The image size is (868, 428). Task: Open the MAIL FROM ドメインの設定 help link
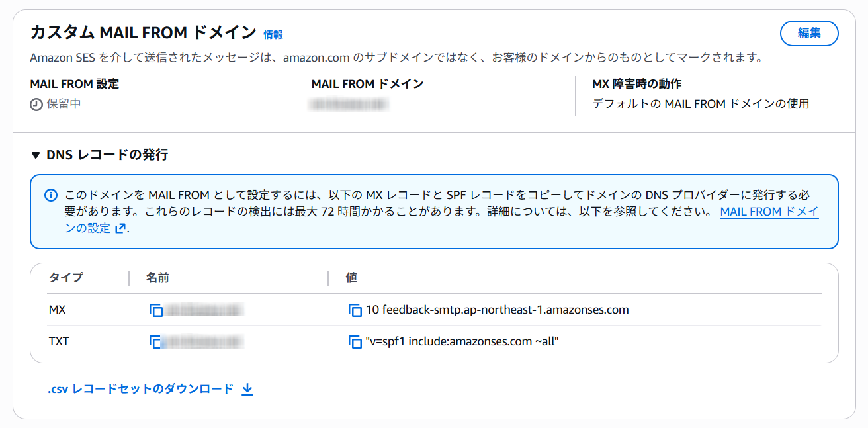tap(769, 212)
